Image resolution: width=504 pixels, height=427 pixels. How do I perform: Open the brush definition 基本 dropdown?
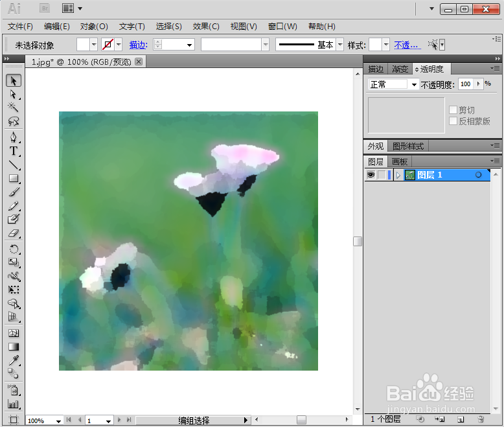coord(340,45)
